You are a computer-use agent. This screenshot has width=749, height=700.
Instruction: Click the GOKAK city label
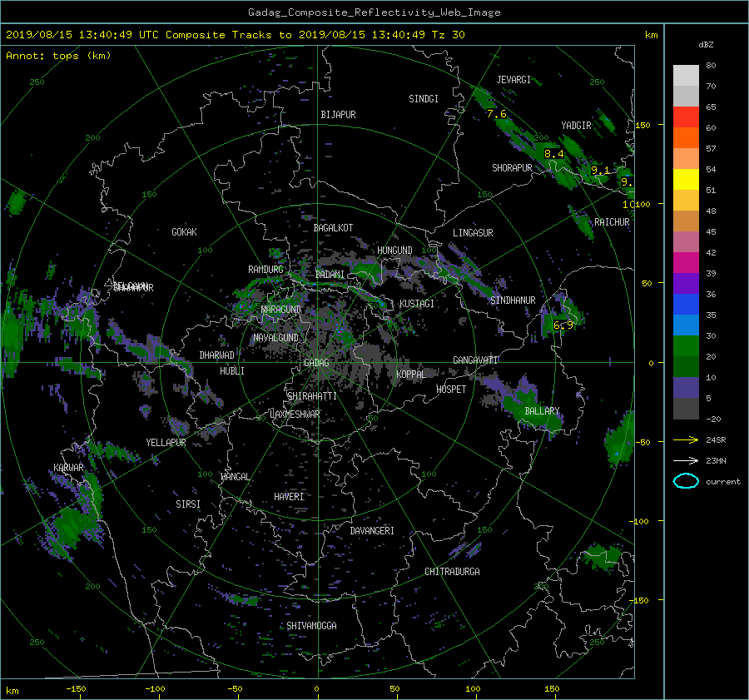pos(184,232)
